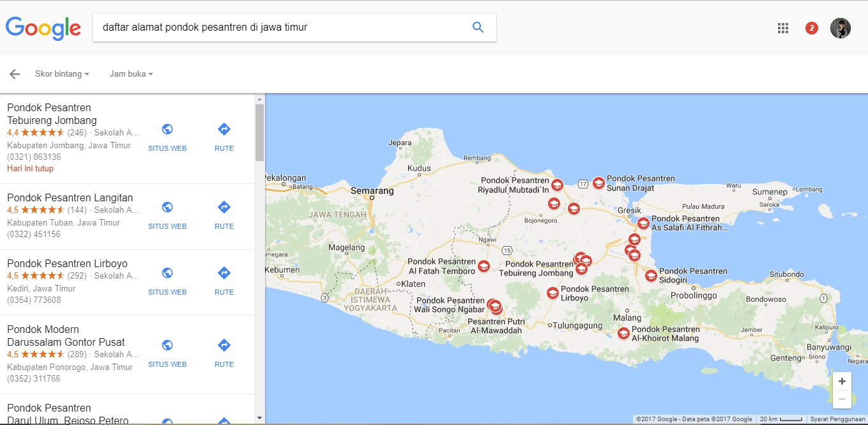Open the account profile picture
The height and width of the screenshot is (425, 868).
tap(841, 28)
